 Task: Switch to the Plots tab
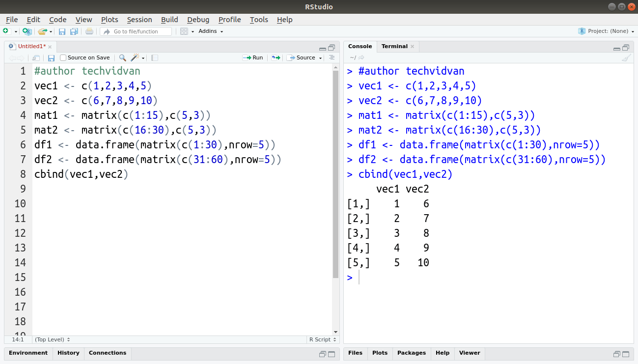(380, 353)
